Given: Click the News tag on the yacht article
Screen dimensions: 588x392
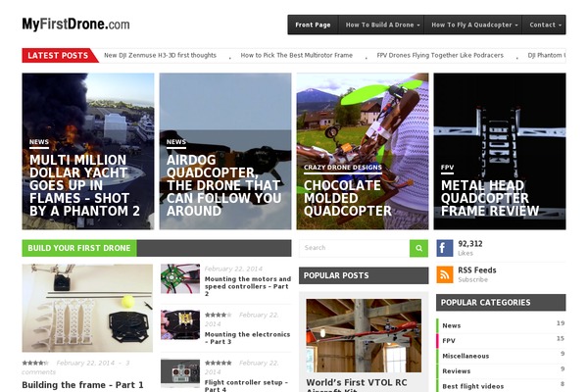Looking at the screenshot, I should 39,142.
